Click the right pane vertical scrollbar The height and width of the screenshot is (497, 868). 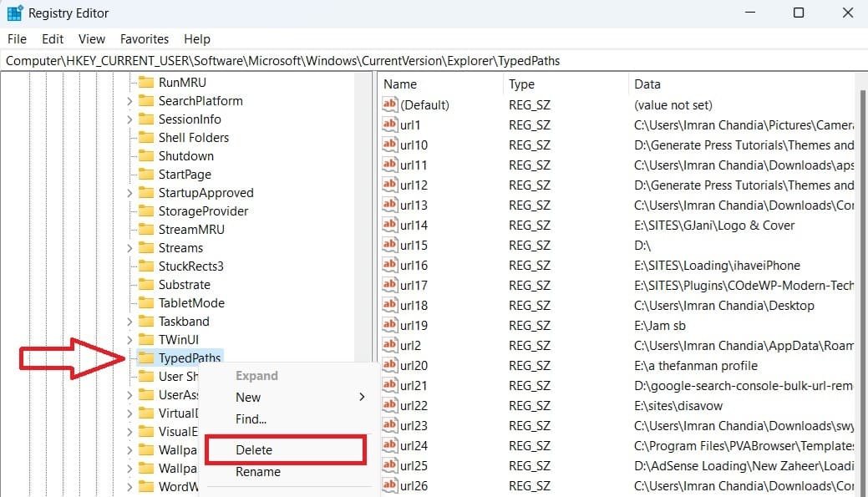click(863, 251)
